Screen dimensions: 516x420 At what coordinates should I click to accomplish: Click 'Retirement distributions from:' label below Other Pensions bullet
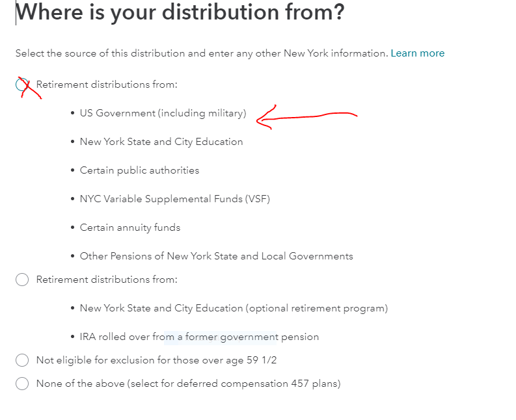[107, 280]
